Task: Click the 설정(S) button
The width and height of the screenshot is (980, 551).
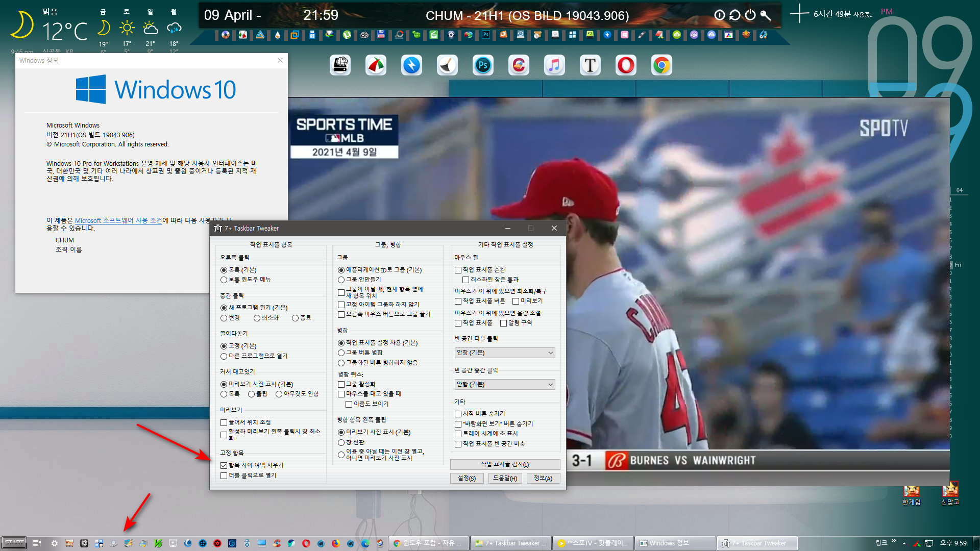Action: [467, 478]
